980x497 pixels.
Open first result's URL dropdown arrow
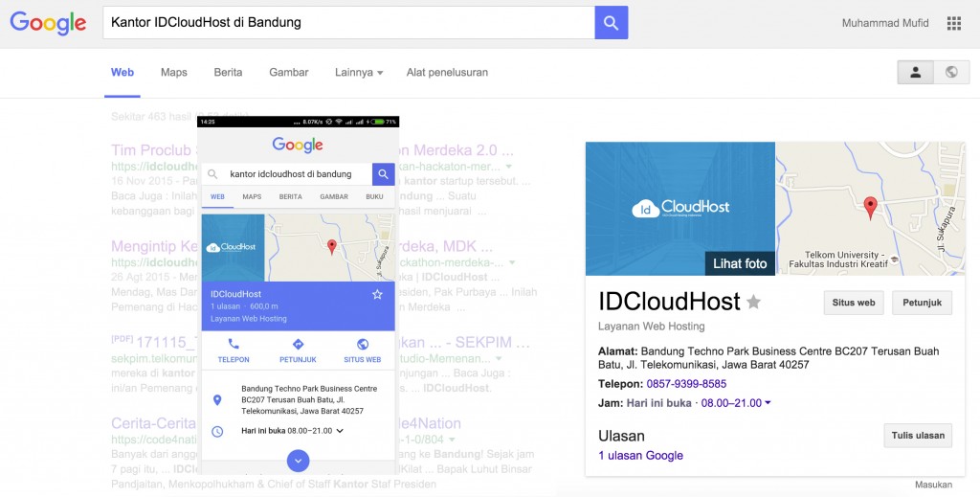pos(509,167)
